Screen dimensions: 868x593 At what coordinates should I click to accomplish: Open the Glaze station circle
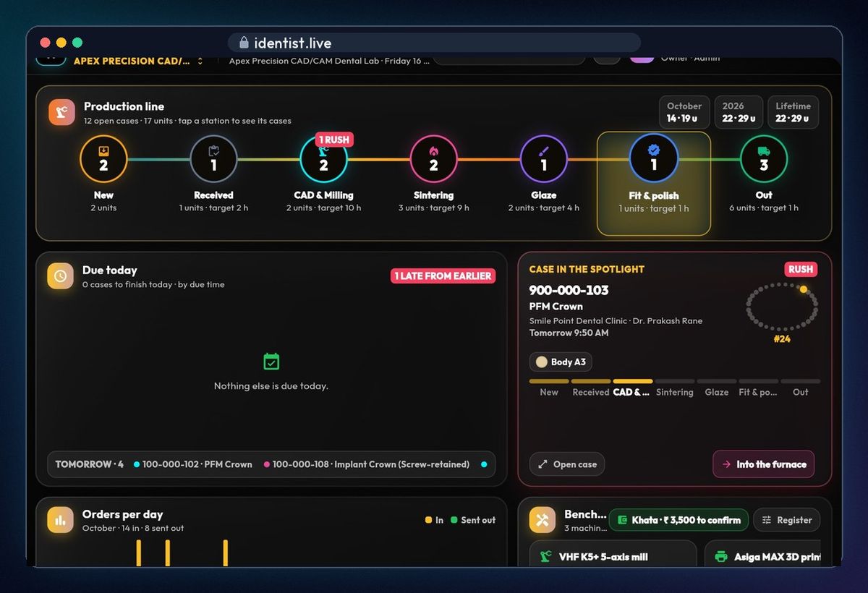(543, 159)
